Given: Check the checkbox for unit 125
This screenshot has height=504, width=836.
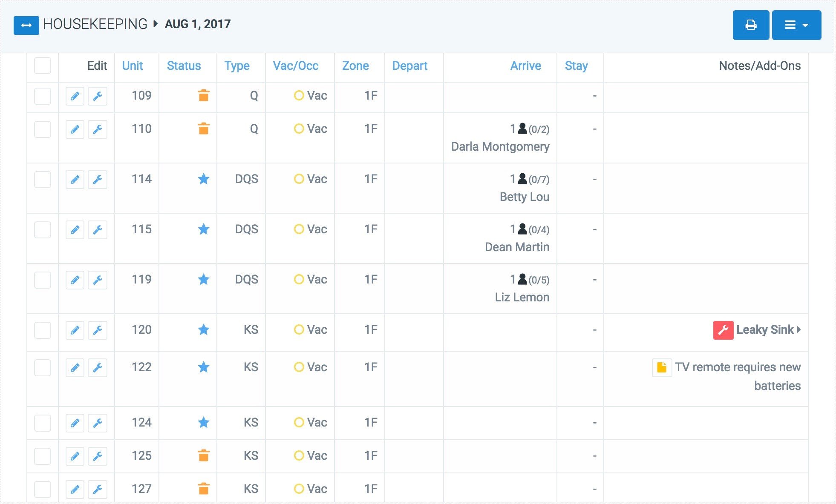Looking at the screenshot, I should pos(43,456).
